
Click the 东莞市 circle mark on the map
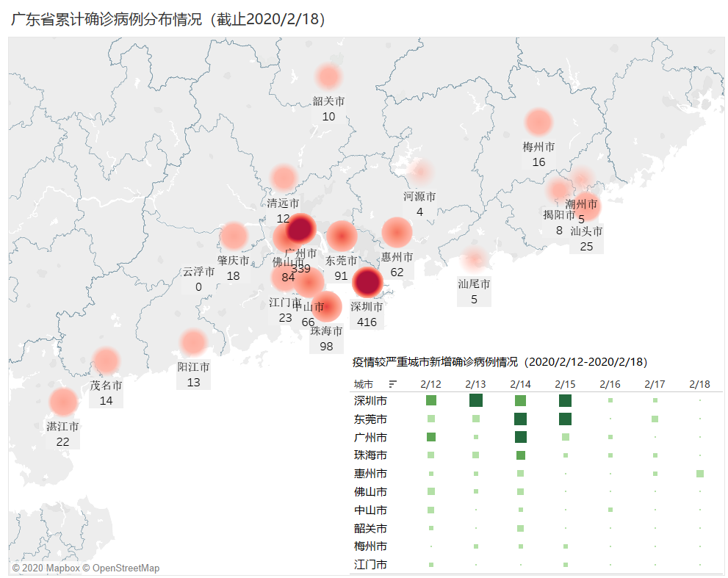(x=342, y=237)
